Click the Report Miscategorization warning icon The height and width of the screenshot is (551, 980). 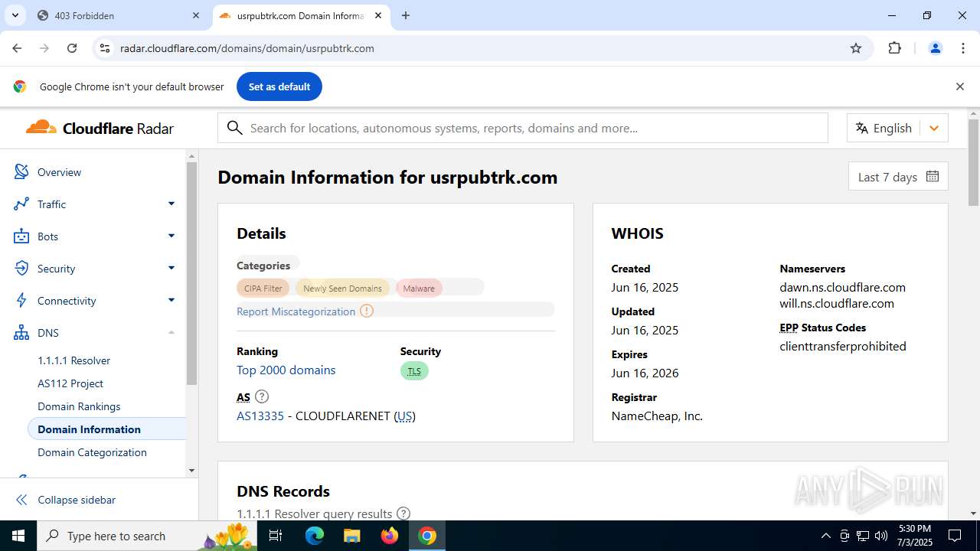367,311
